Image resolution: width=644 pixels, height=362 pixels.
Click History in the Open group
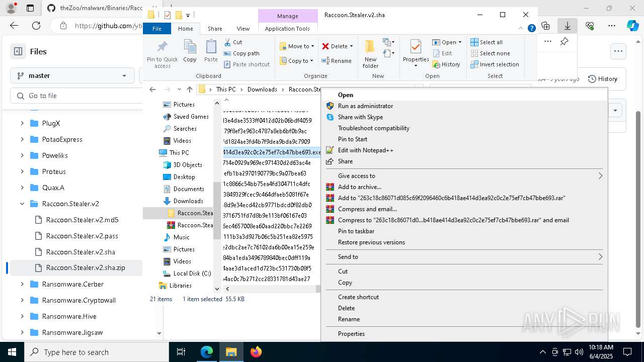coord(446,64)
